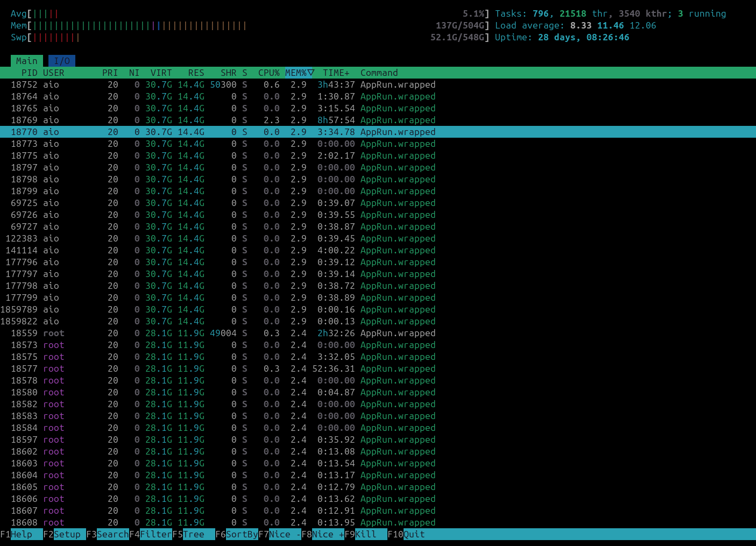
Task: Select process row with PID 69725
Action: [378, 203]
